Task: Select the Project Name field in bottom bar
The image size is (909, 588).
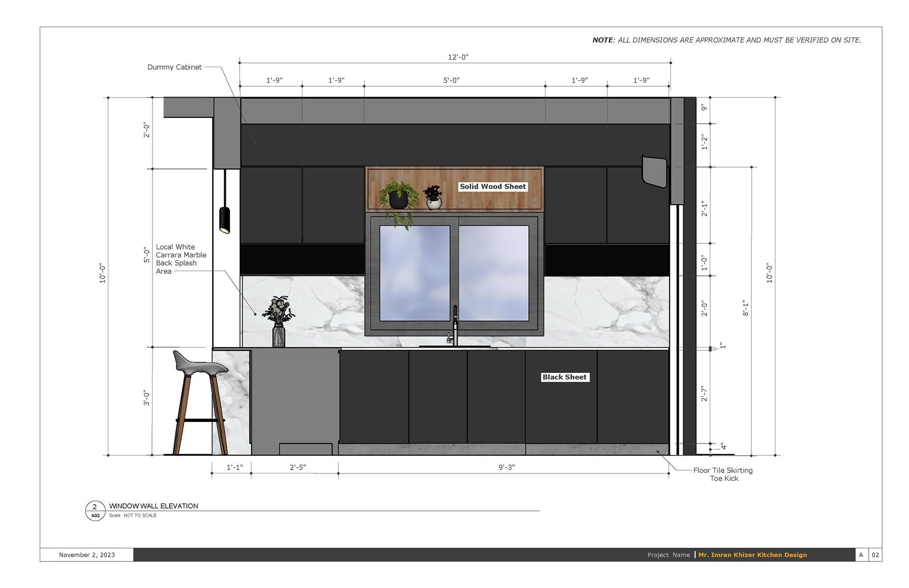Action: [668, 554]
